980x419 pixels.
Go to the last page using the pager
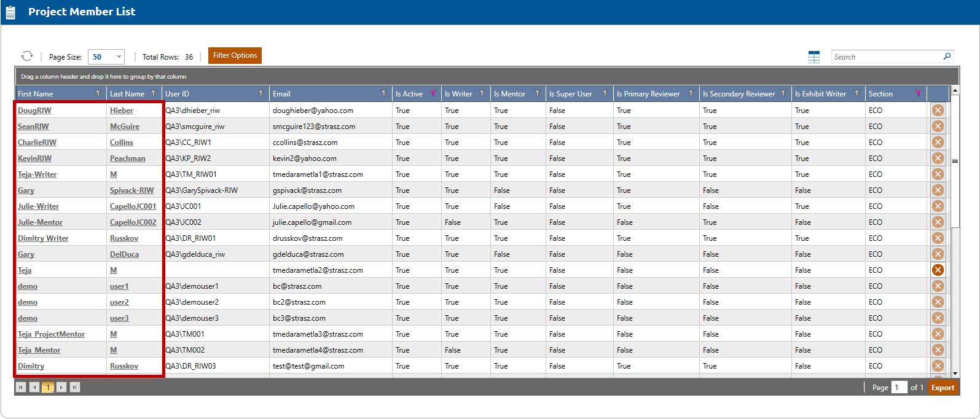click(75, 387)
